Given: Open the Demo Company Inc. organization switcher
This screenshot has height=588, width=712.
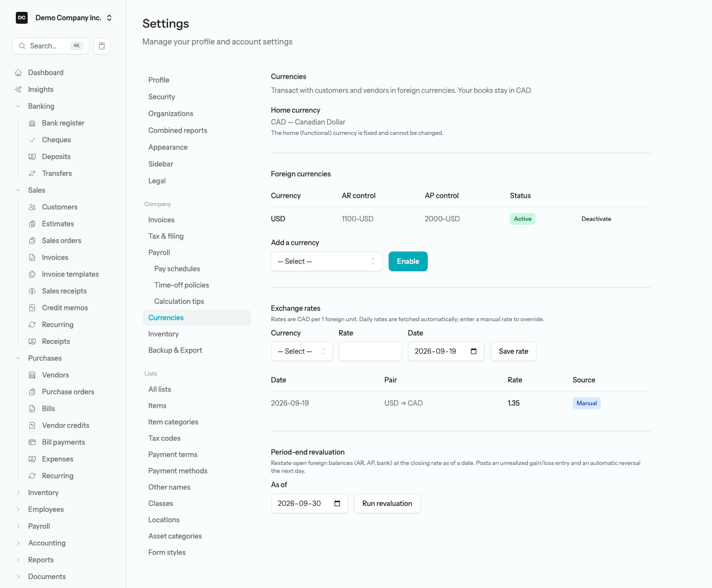Looking at the screenshot, I should pyautogui.click(x=64, y=18).
